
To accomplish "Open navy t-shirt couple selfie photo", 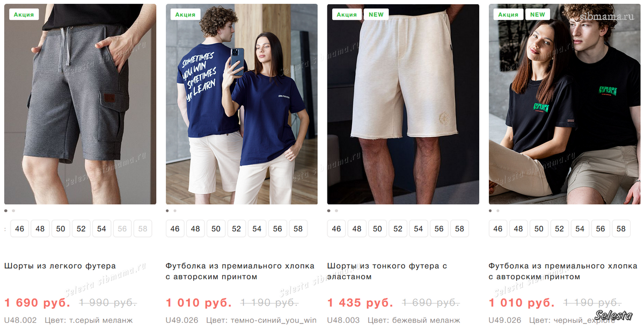I will point(241,104).
